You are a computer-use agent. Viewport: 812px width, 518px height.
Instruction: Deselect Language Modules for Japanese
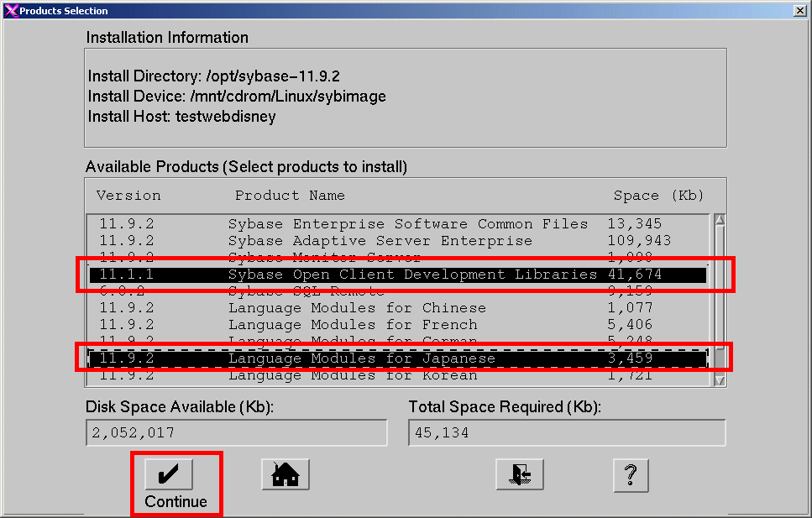(398, 358)
